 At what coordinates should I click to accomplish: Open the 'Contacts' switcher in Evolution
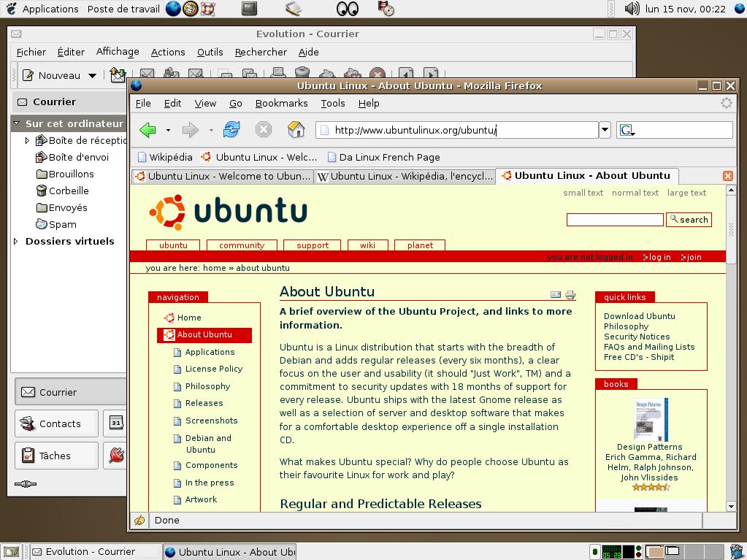(56, 423)
